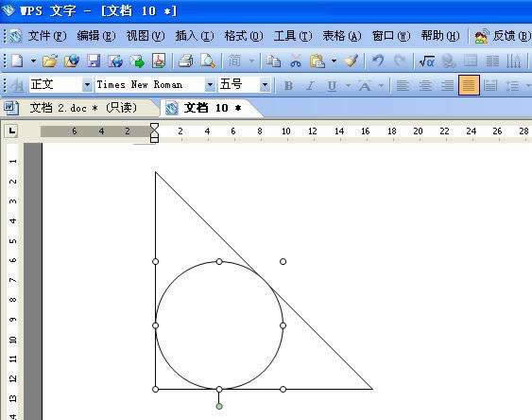Click the circle's bottom-left corner handle
Viewport: 532px width, 420px height.
pyautogui.click(x=155, y=389)
